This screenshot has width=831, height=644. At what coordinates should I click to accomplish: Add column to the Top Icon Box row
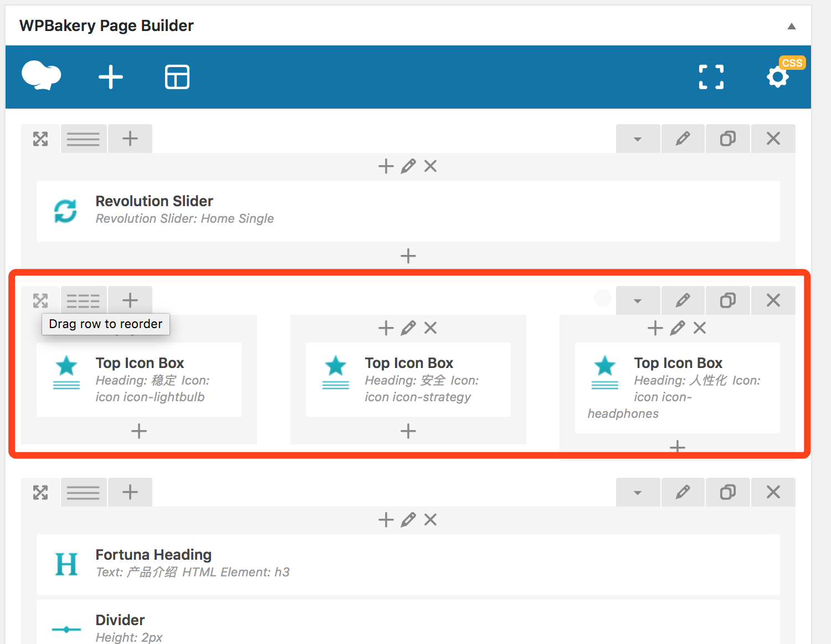tap(130, 300)
